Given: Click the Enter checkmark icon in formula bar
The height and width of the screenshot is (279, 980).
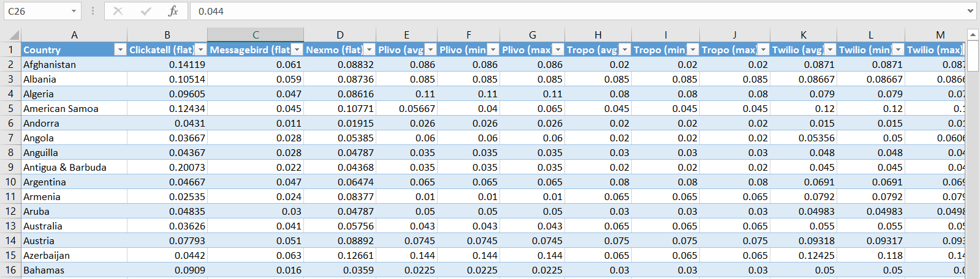Looking at the screenshot, I should click(146, 11).
